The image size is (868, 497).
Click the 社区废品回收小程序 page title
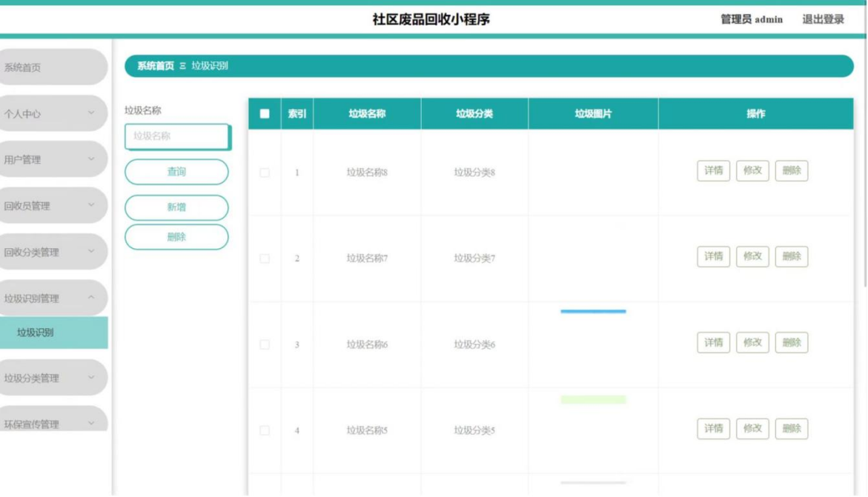pyautogui.click(x=431, y=19)
